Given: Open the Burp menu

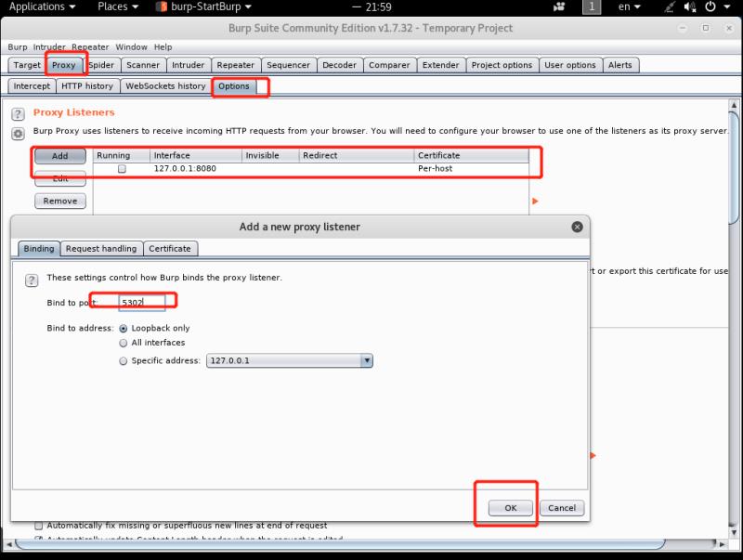Looking at the screenshot, I should tap(18, 47).
